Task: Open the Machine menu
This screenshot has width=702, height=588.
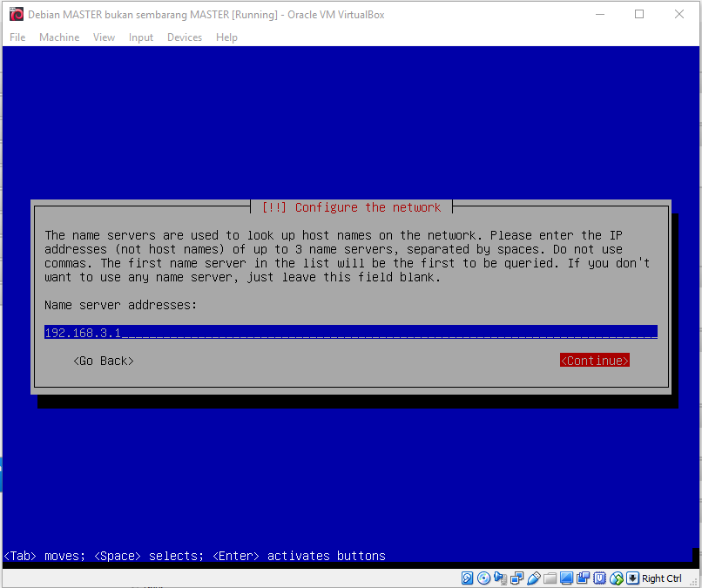Action: pos(59,37)
